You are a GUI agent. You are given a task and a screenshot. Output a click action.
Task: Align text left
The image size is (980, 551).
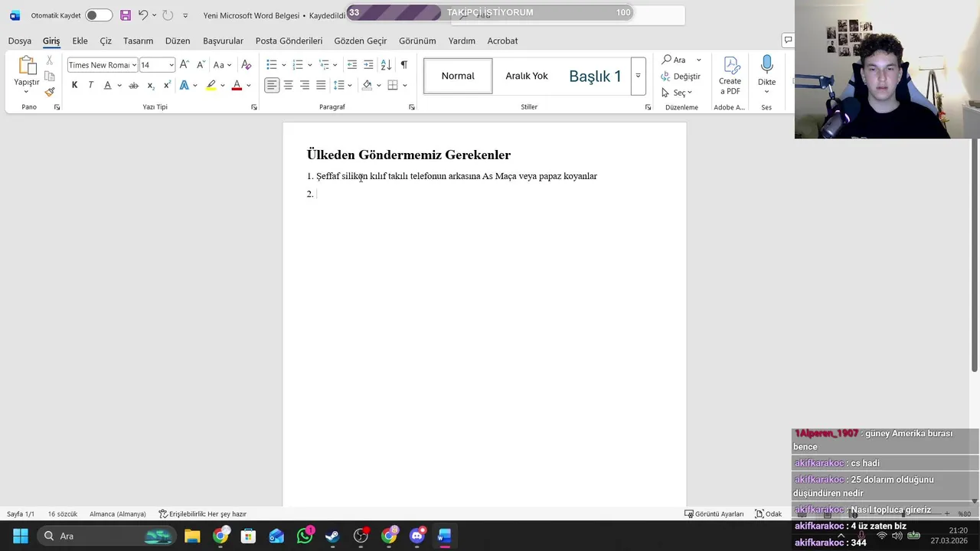pyautogui.click(x=272, y=85)
